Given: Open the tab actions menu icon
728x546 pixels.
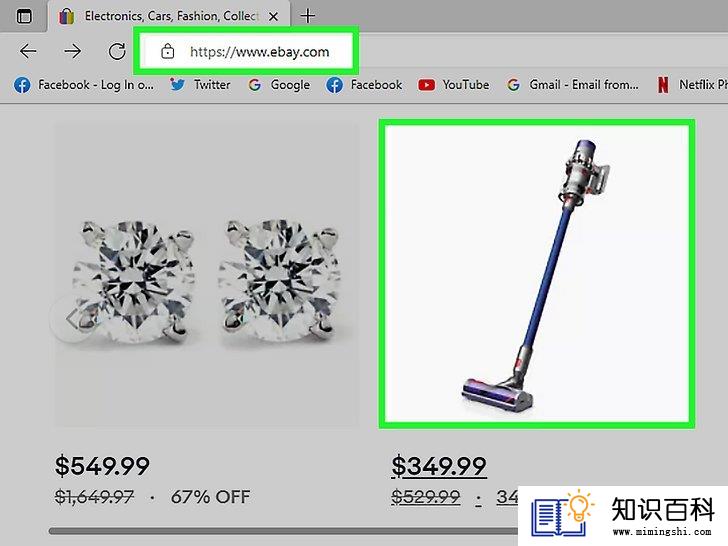Looking at the screenshot, I should point(24,17).
